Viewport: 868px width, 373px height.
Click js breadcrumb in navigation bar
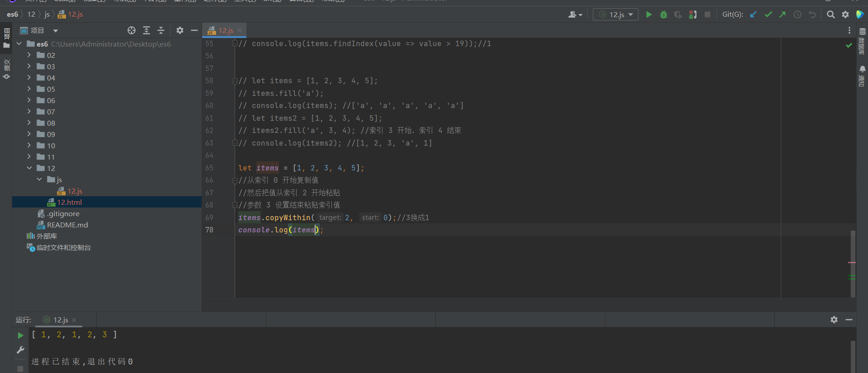47,14
